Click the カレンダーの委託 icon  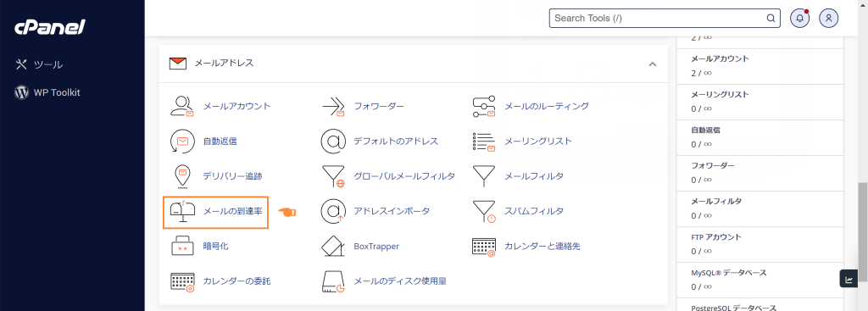(182, 281)
